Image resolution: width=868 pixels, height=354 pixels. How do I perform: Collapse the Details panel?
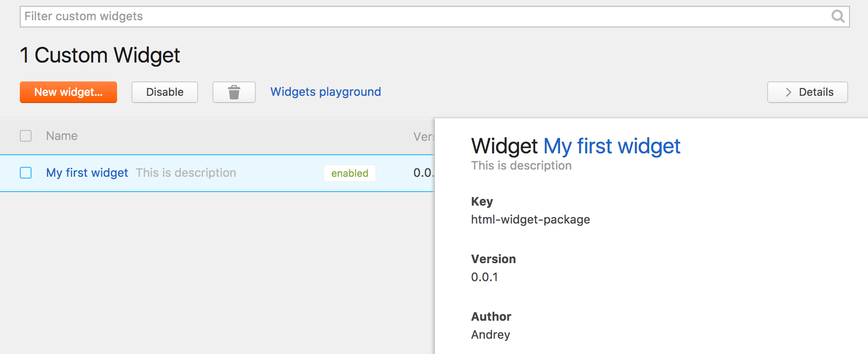coord(808,92)
